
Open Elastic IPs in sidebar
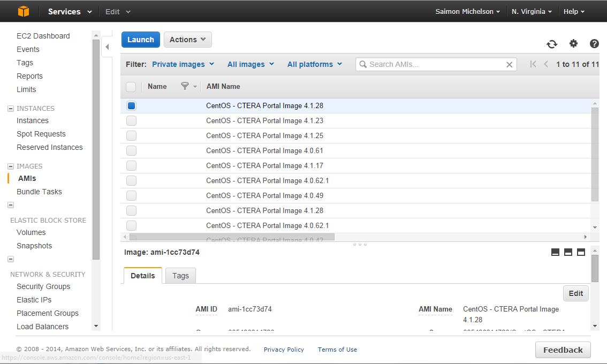[34, 300]
